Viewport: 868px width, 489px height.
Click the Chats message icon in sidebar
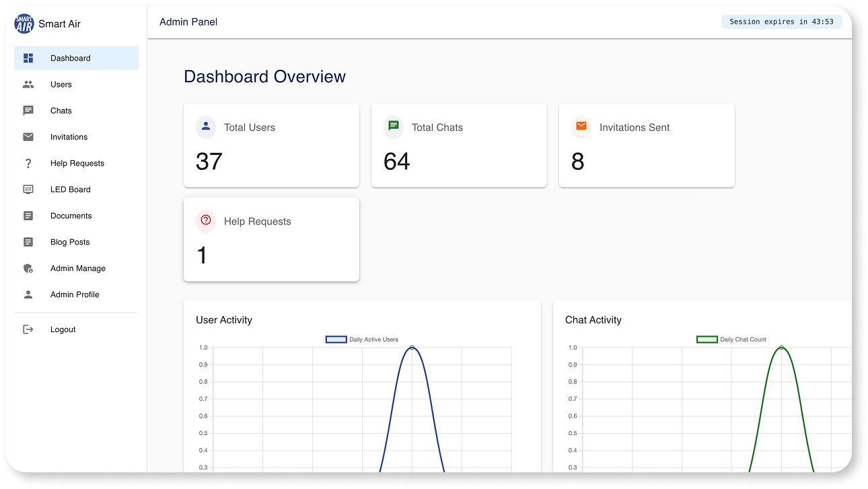28,110
